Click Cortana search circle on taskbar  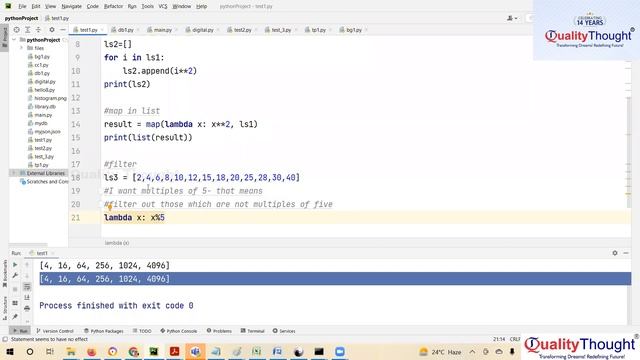(30, 351)
